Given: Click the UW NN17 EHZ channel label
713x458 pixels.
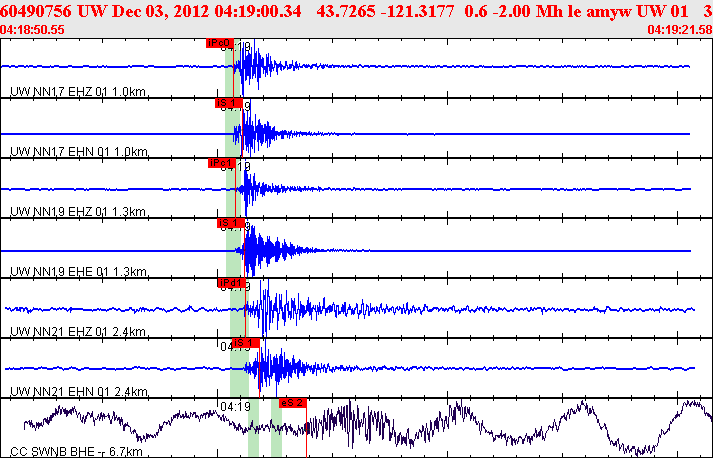Looking at the screenshot, I should point(79,92).
